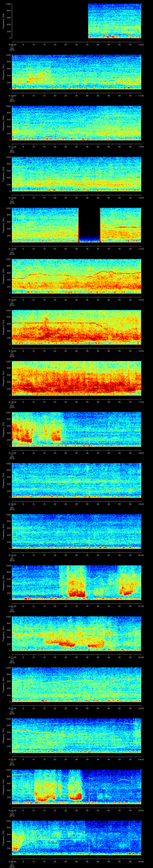Viewport: 153px width, 868px height.
Task: Click 'Frequency (Hz)' label of the 9:16:00 spectrogram
Action: point(3,378)
